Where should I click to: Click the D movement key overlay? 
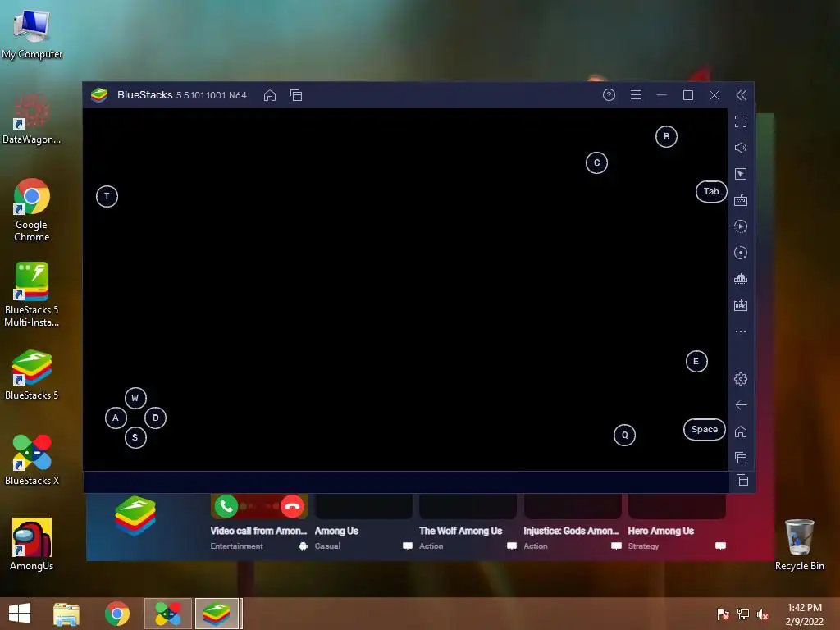coord(155,418)
